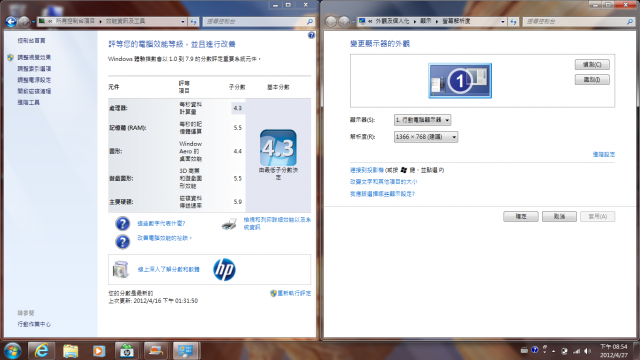
Task: Click the network signal icon in system tray
Action: coord(576,351)
